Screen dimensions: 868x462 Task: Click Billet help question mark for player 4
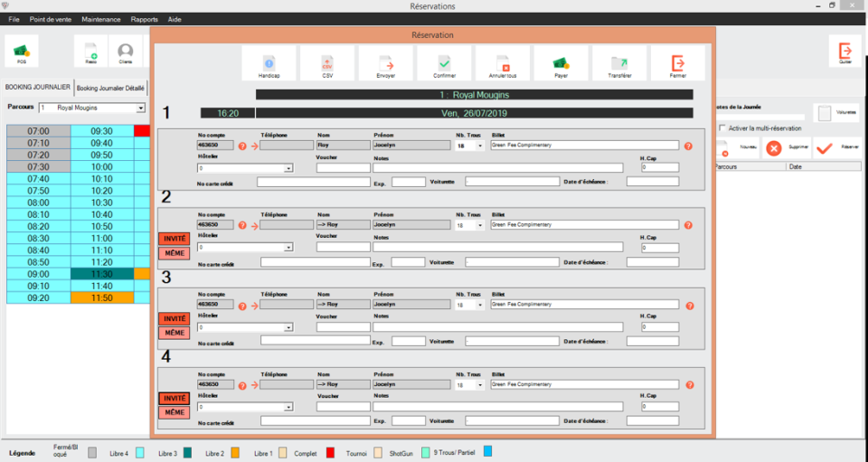689,385
